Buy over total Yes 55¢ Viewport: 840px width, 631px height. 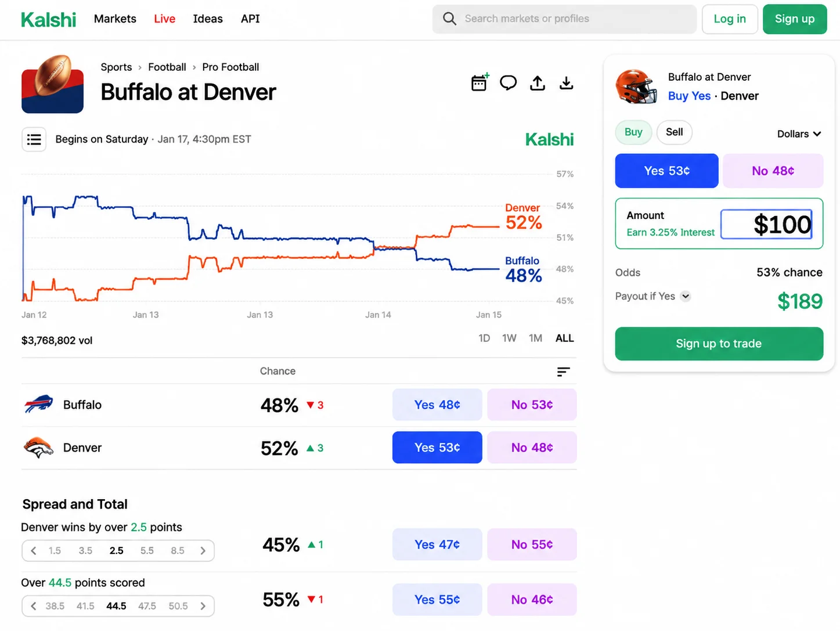pos(437,600)
